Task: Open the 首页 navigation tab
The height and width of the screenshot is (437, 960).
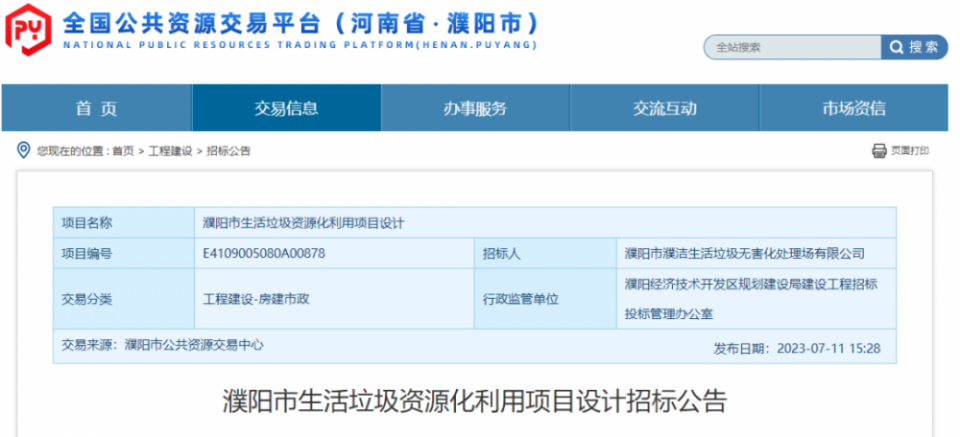Action: [x=96, y=109]
